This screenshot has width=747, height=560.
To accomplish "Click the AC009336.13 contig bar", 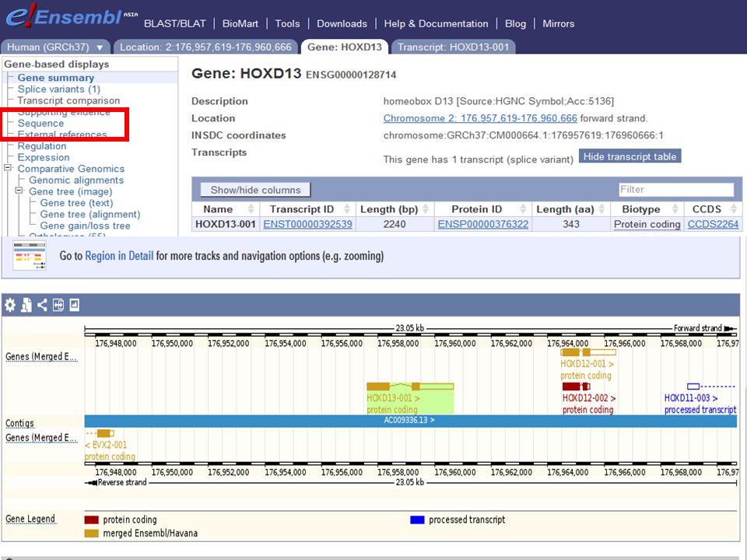I will [411, 421].
